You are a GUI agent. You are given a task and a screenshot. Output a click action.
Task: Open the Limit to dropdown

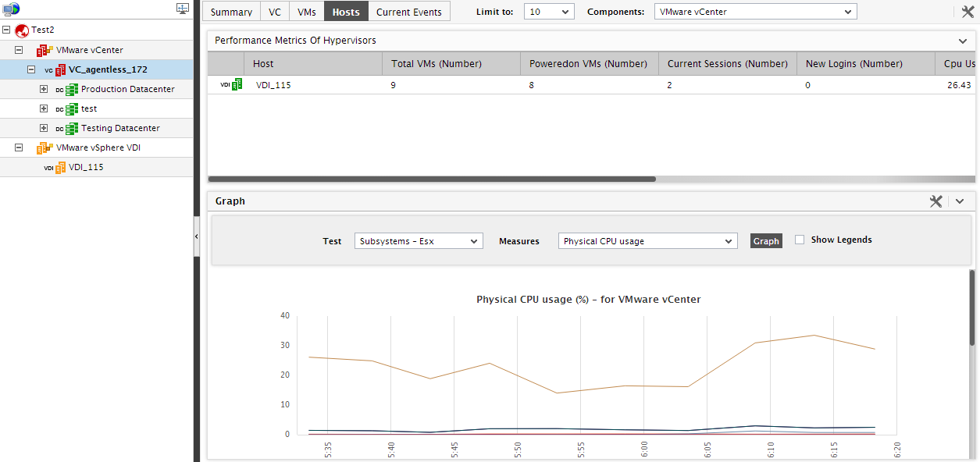pos(548,12)
